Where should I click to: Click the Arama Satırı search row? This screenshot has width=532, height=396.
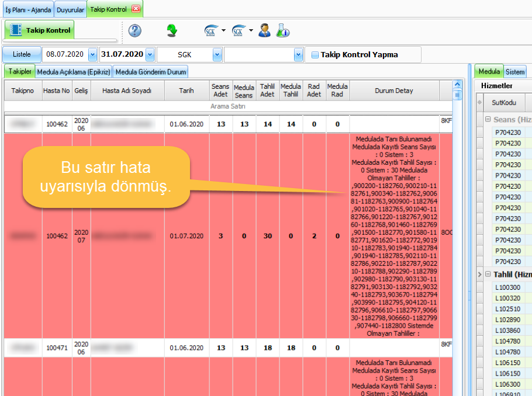(228, 106)
